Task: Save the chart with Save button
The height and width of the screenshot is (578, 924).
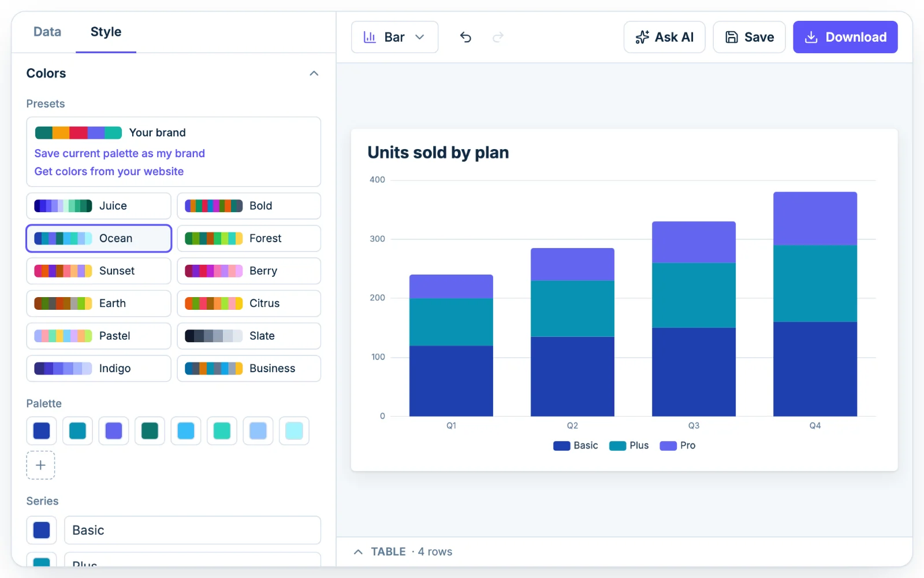Action: [749, 37]
